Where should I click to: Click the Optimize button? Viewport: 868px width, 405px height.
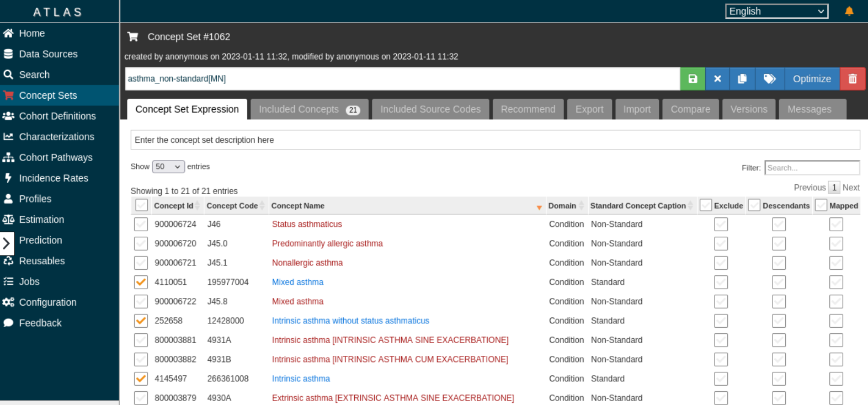812,79
